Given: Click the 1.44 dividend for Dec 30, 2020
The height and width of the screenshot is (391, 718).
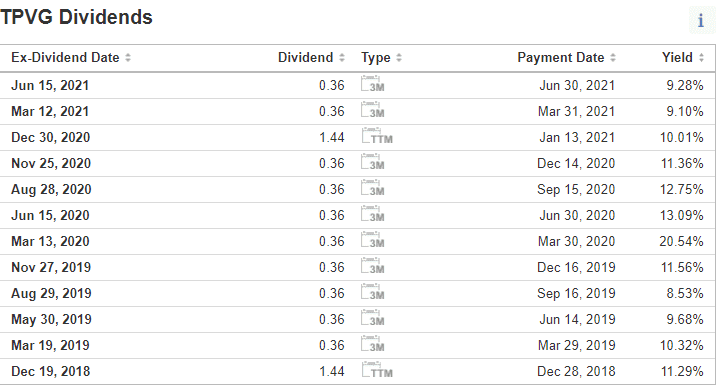Looking at the screenshot, I should 332,138.
